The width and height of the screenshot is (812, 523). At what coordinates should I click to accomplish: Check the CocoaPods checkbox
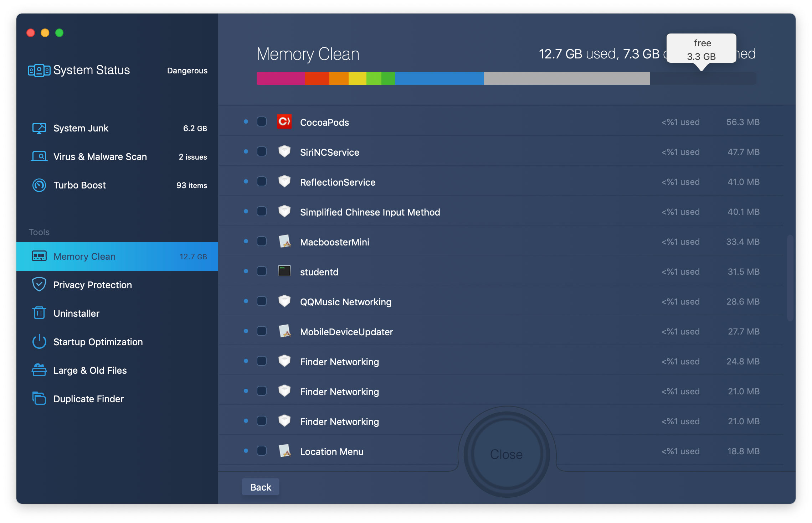[x=262, y=122]
